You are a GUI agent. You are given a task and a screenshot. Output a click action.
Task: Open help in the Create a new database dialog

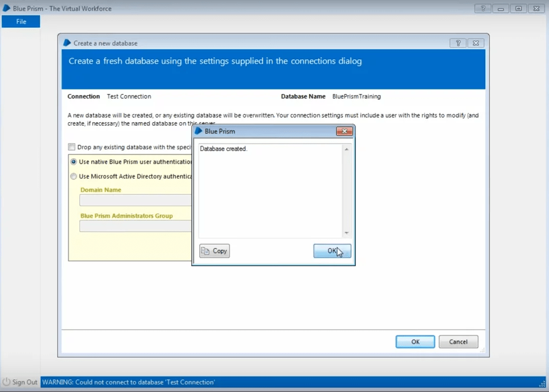point(458,43)
